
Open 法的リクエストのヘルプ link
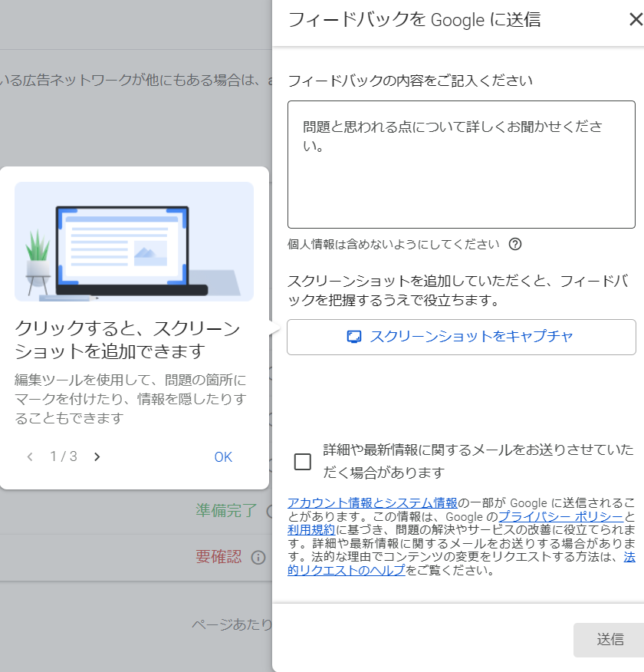pos(346,570)
